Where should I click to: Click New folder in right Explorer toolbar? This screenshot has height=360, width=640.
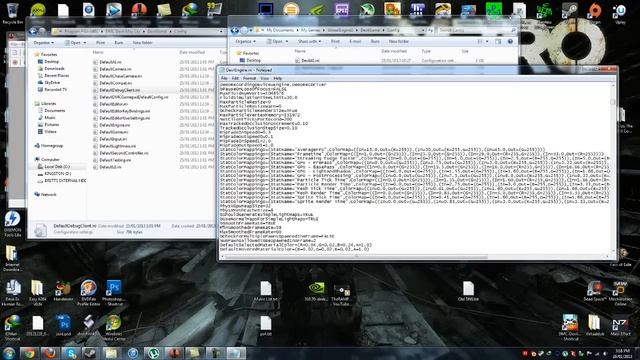click(x=399, y=41)
